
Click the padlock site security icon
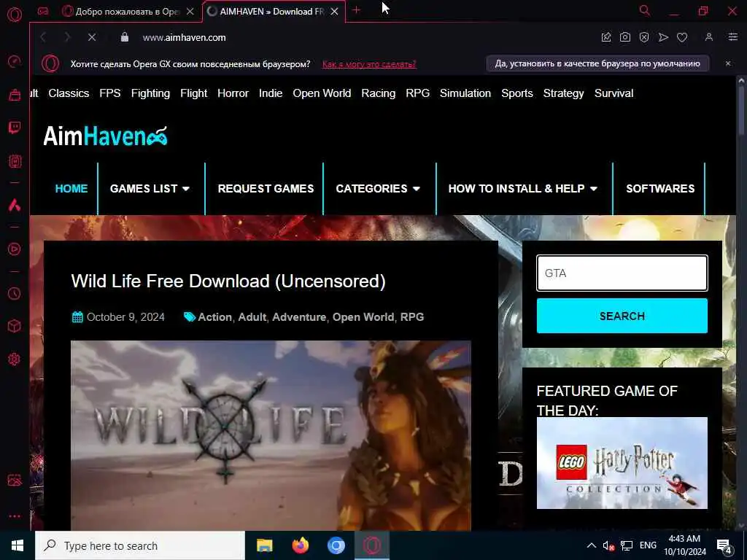[124, 37]
